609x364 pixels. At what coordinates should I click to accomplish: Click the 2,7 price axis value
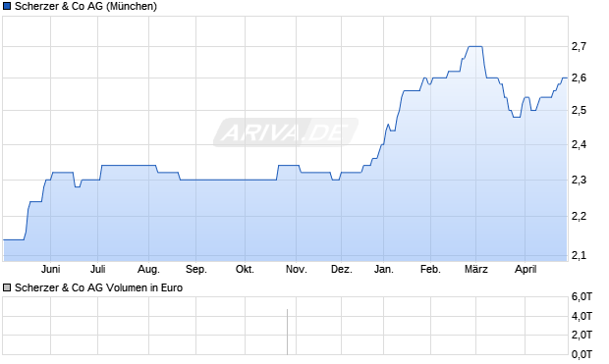click(x=580, y=46)
